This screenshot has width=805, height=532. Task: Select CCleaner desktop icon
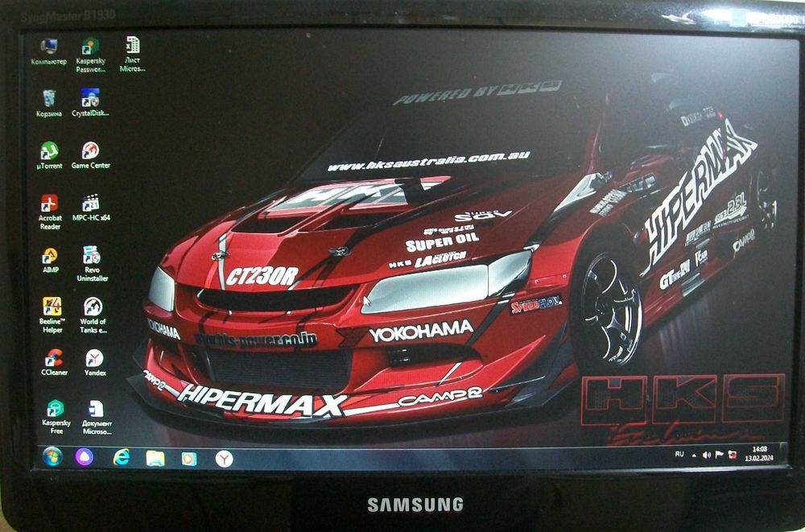point(54,362)
